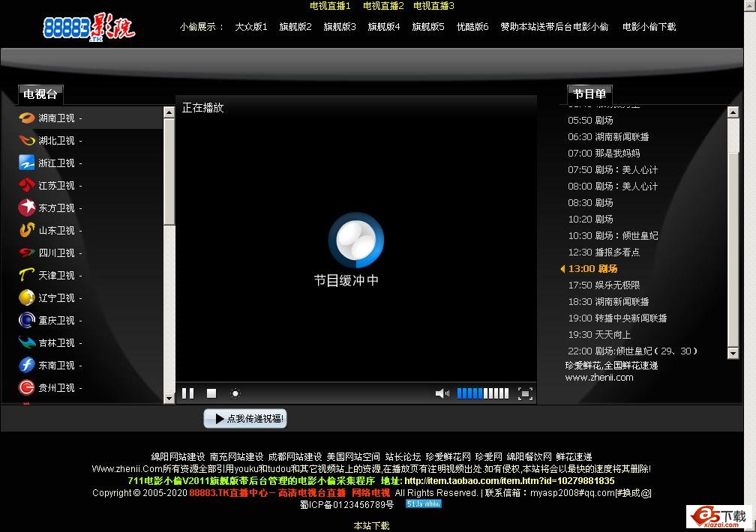Open the 本站下载 footer link
The width and height of the screenshot is (756, 532).
coord(371,525)
